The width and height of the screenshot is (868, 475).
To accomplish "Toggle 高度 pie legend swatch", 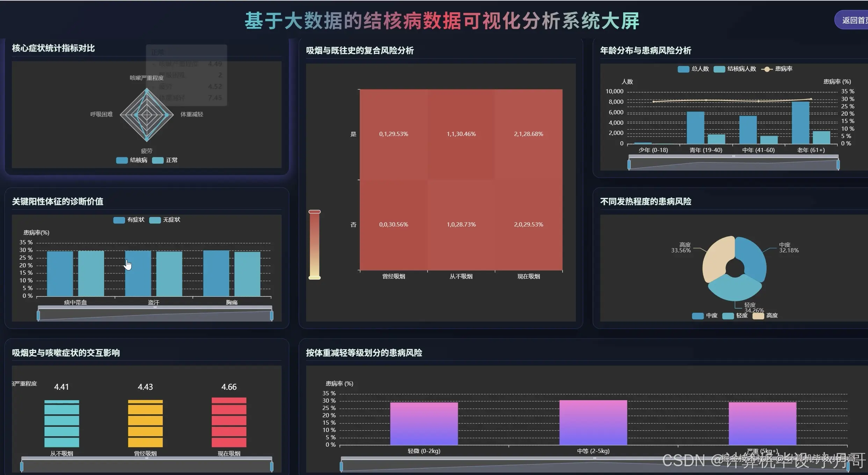I will point(758,316).
